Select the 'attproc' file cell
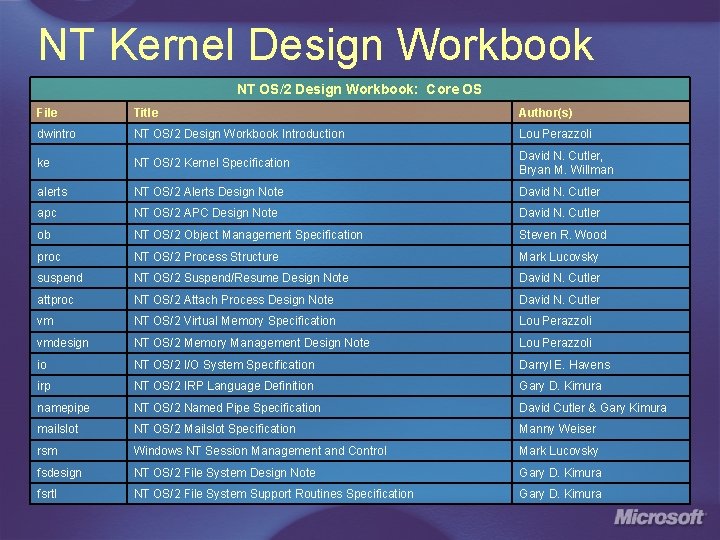 click(79, 299)
